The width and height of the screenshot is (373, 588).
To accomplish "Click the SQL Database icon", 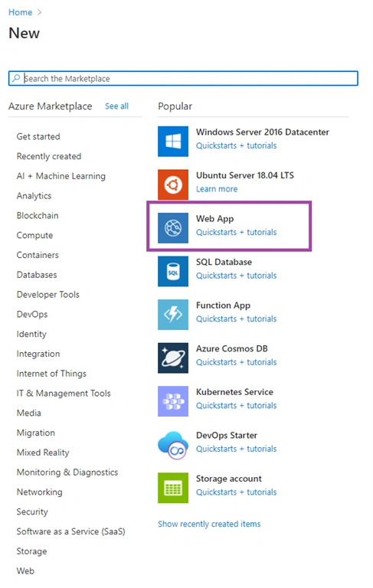I will point(173,271).
